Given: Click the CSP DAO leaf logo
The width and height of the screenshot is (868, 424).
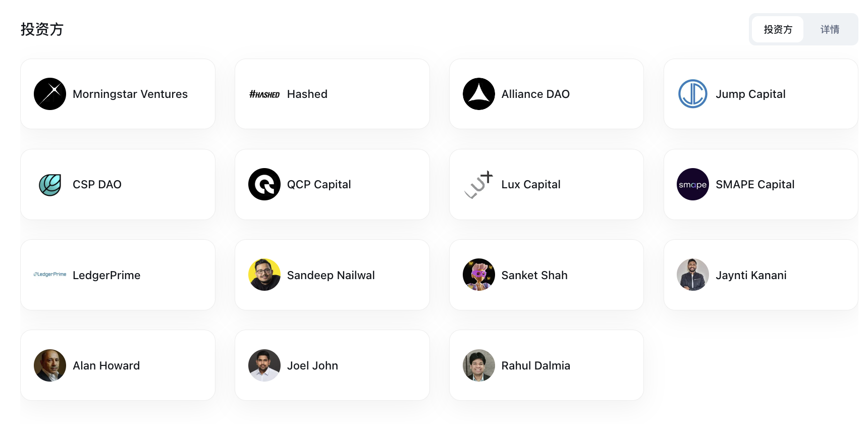Looking at the screenshot, I should click(50, 185).
